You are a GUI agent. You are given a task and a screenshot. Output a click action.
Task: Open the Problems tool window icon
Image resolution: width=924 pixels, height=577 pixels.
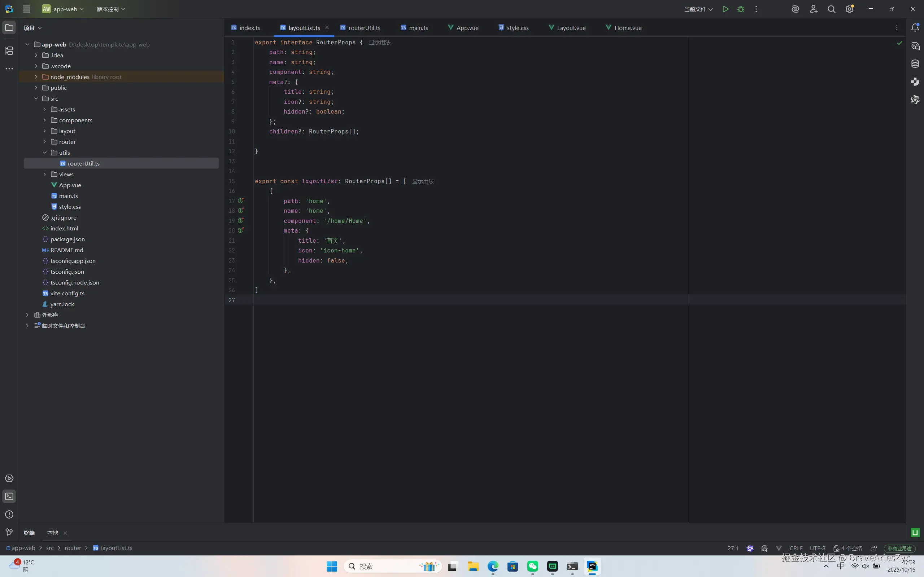tap(9, 514)
